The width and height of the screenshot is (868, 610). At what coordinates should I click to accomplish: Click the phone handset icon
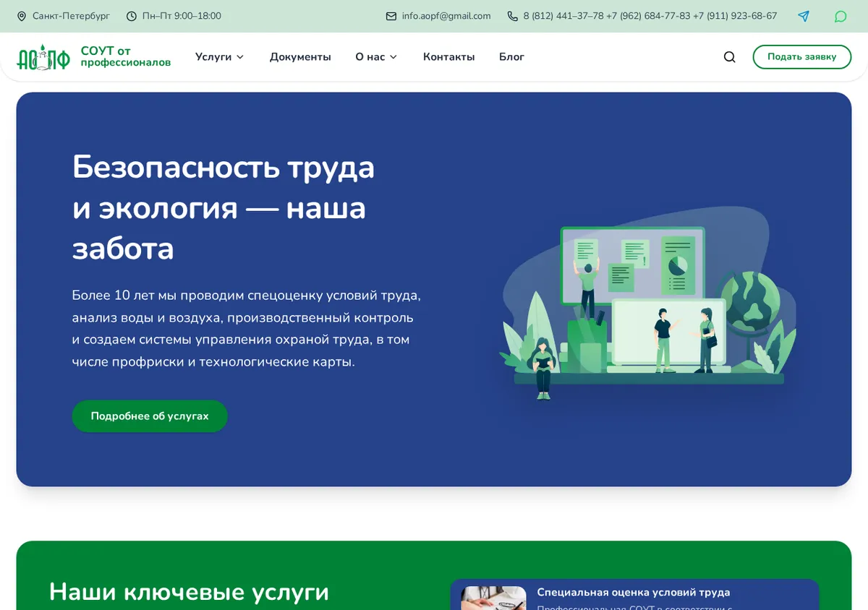tap(513, 16)
